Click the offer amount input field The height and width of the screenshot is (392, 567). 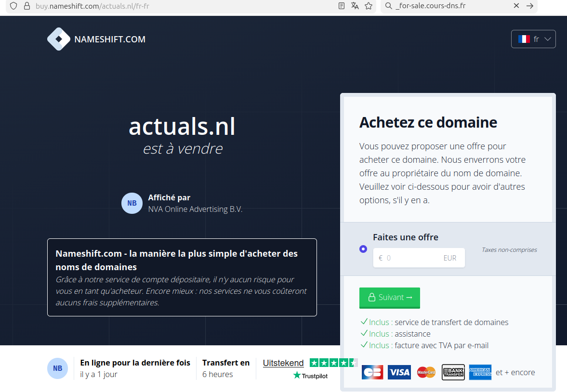click(419, 258)
